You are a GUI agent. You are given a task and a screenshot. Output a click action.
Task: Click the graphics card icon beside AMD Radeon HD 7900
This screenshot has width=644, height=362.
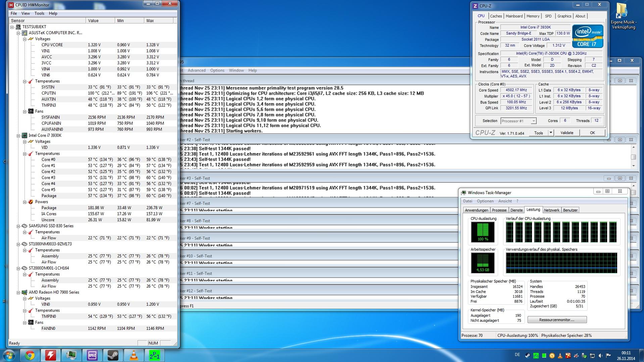[24, 292]
